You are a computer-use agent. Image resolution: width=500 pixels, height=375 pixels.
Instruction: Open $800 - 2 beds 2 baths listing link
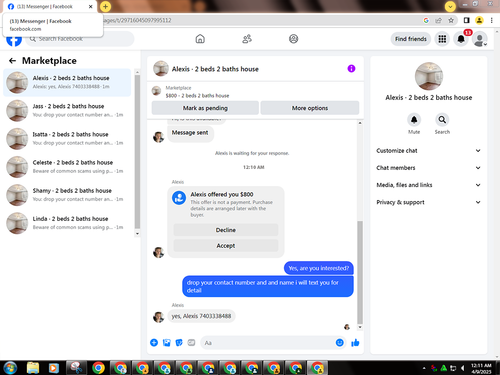pos(197,96)
